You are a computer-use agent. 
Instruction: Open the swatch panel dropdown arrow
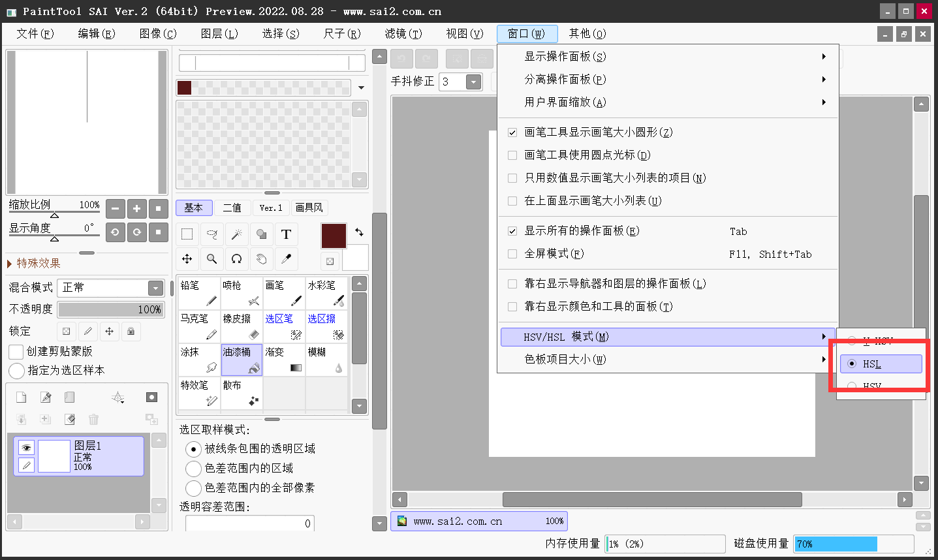[x=361, y=87]
